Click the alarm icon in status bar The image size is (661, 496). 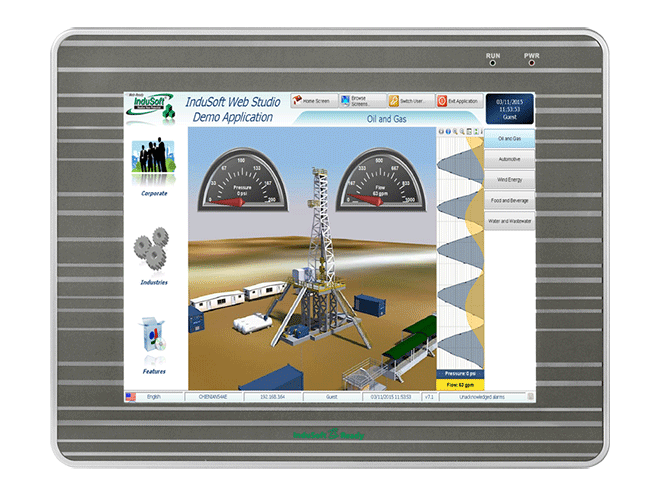530,397
